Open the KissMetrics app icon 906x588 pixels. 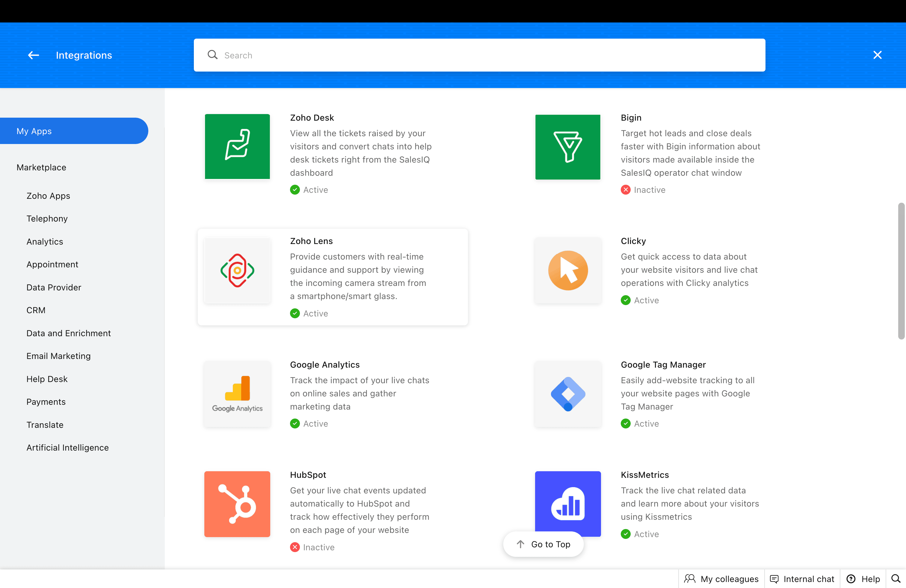pos(567,504)
